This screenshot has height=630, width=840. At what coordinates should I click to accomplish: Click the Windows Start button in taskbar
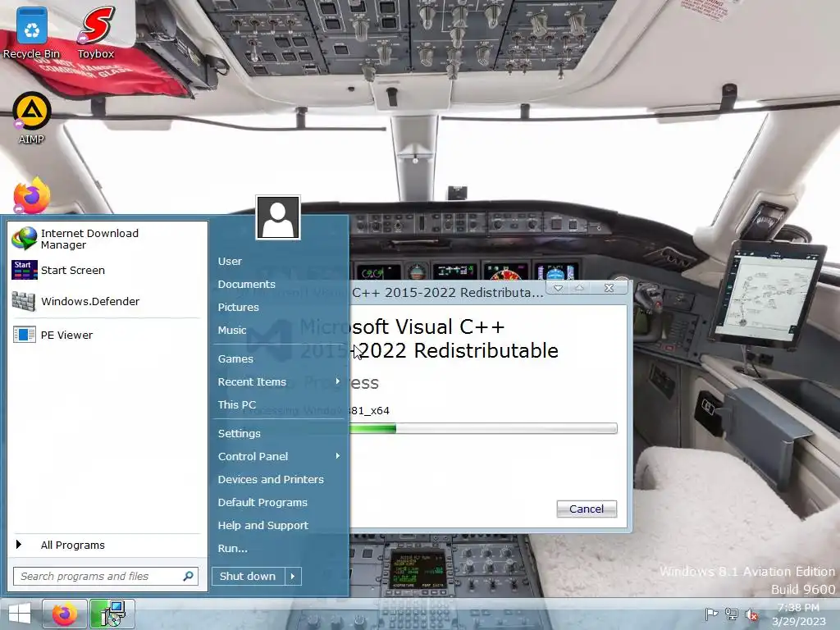tap(20, 614)
